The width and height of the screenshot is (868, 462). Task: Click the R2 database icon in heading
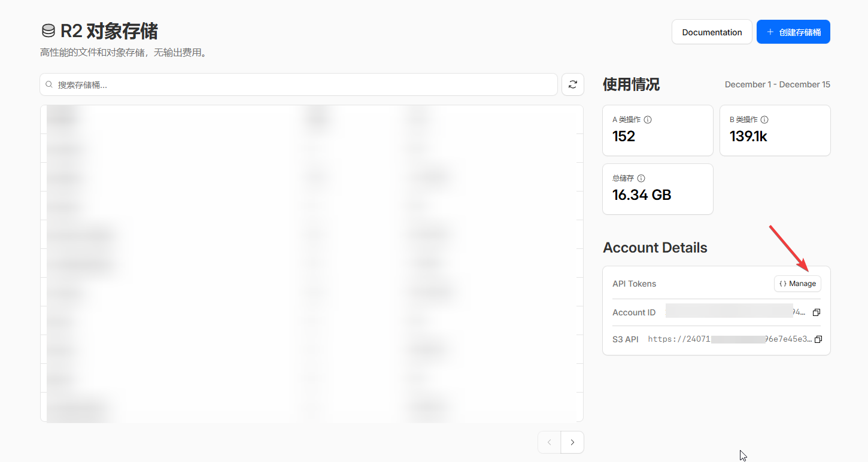coord(48,31)
